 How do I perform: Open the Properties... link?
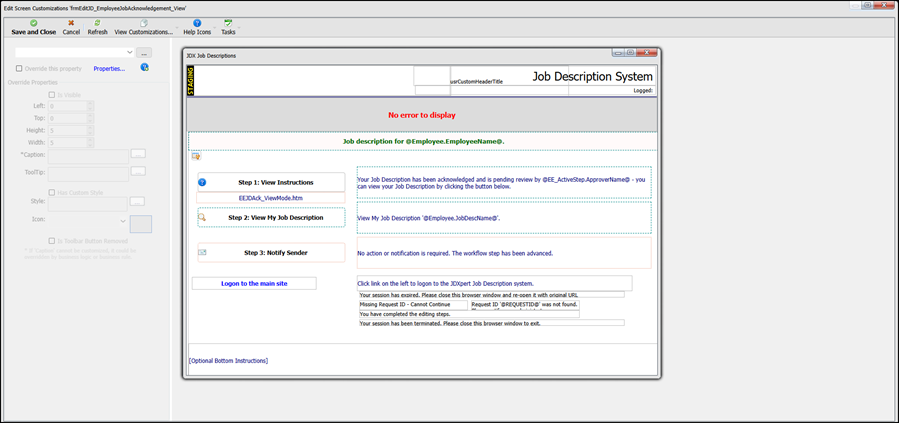(x=109, y=69)
